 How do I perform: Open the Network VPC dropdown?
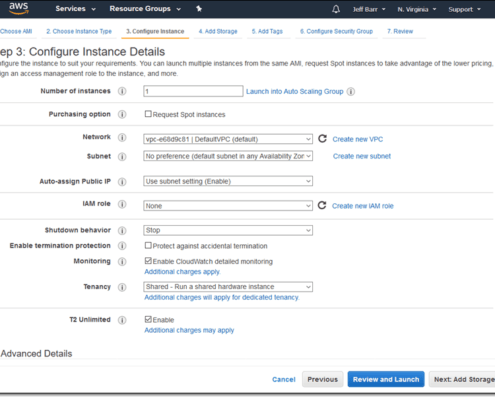[228, 139]
